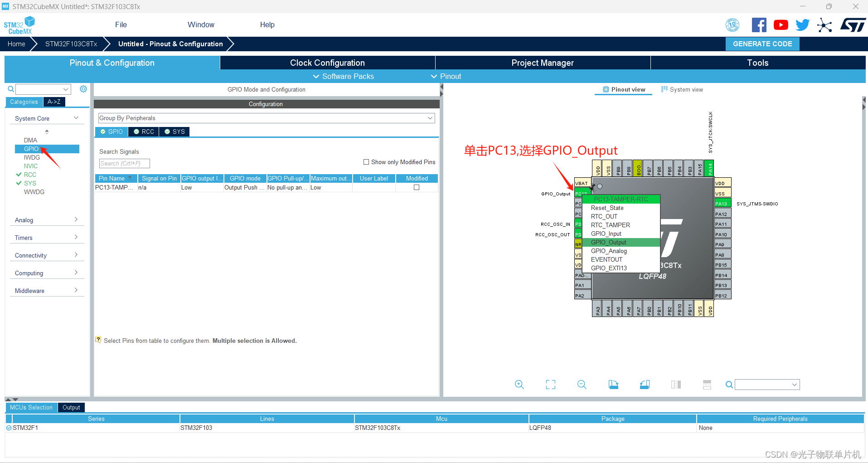The height and width of the screenshot is (463, 868).
Task: Select pin PA13 on the chip
Action: click(723, 204)
